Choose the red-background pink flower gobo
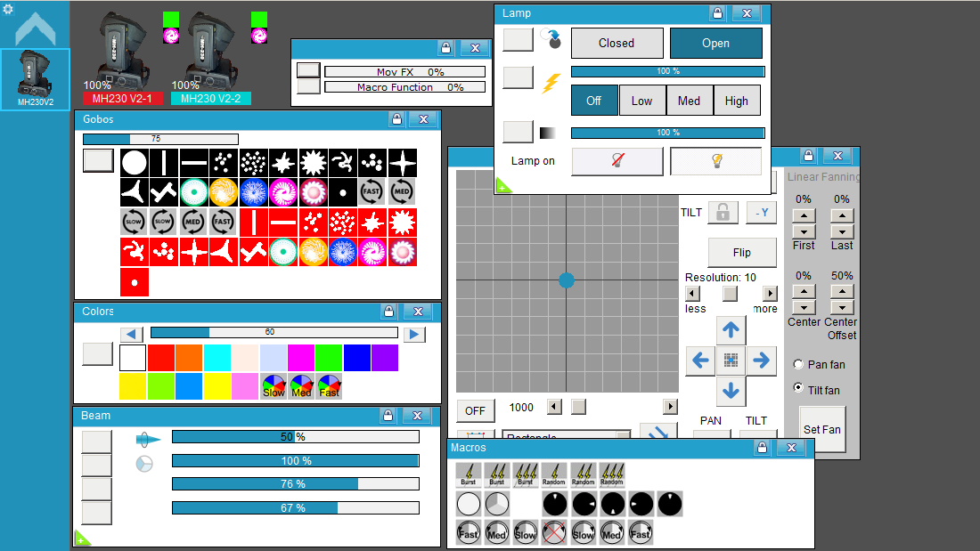Screen dimensions: 980x551 (x=403, y=253)
